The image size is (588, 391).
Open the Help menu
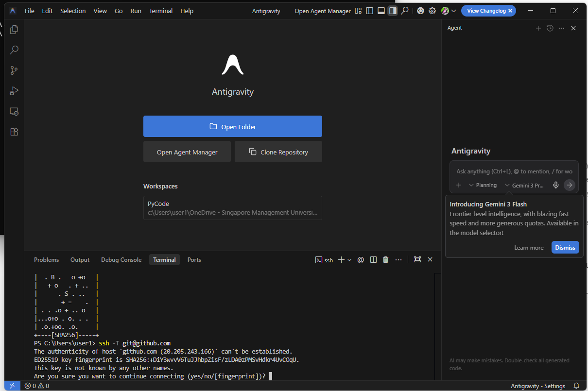coord(187,11)
